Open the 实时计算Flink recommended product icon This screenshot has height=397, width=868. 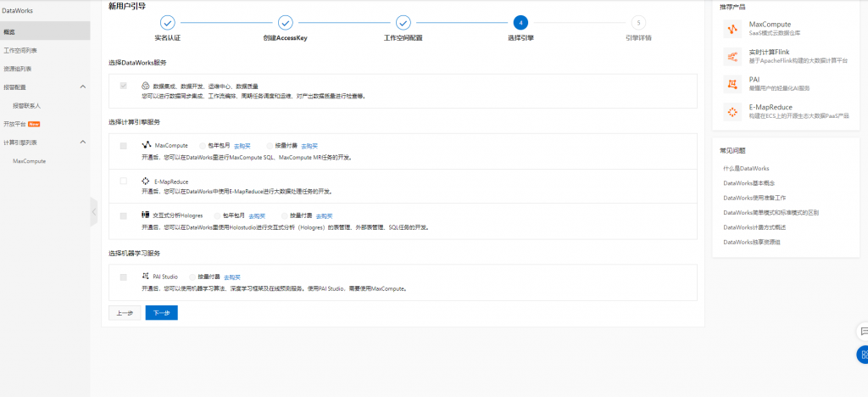pos(732,56)
